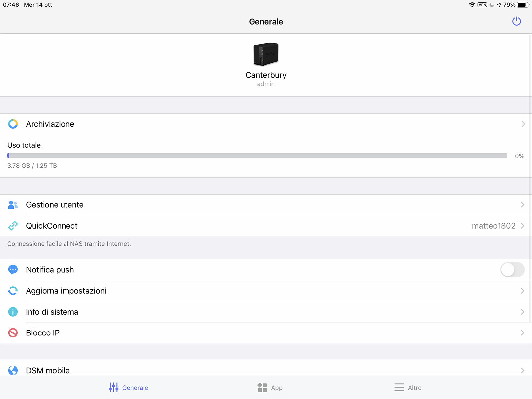Open the Gestione utente label
Screen dimensions: 532x399
55,205
